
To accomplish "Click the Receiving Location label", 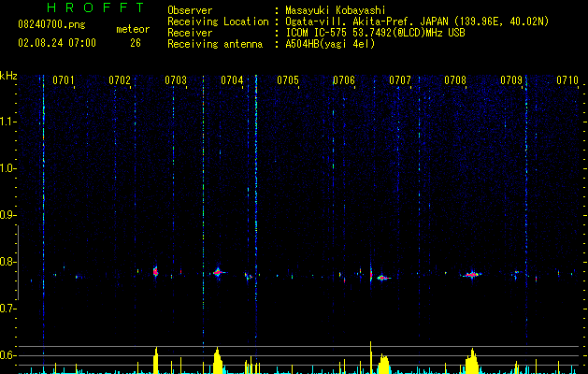I will pos(218,22).
